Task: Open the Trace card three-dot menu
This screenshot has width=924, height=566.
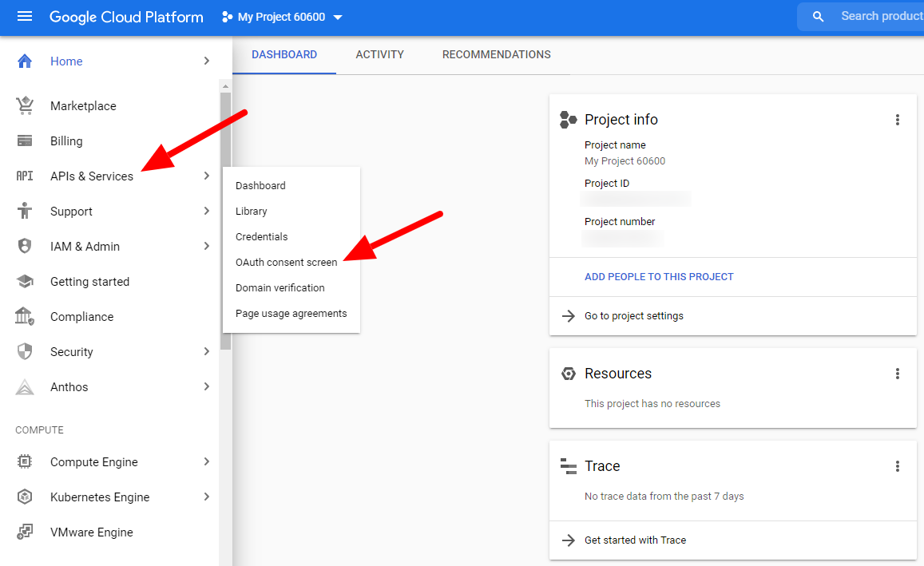Action: pyautogui.click(x=897, y=466)
